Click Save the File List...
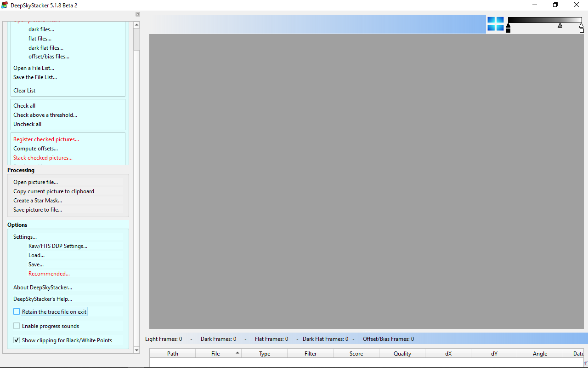Screen dimensions: 588x368 point(35,77)
